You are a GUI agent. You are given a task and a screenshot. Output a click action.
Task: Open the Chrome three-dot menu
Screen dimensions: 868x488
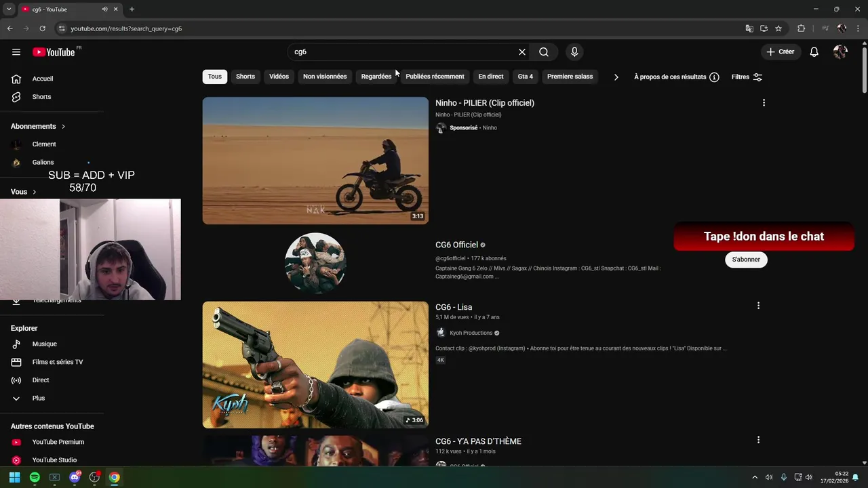[858, 28]
